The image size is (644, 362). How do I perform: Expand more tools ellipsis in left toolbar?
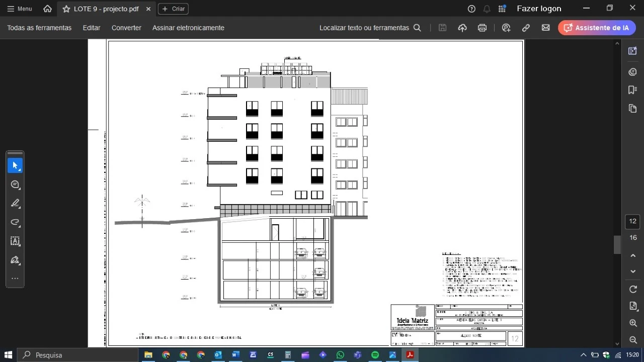point(15,279)
